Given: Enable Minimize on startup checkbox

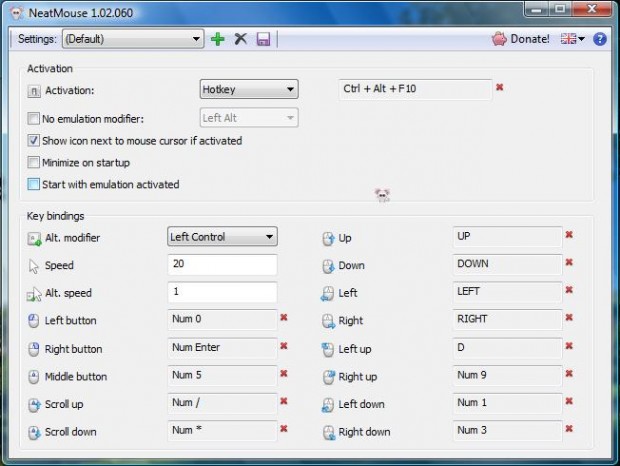Looking at the screenshot, I should coord(35,162).
